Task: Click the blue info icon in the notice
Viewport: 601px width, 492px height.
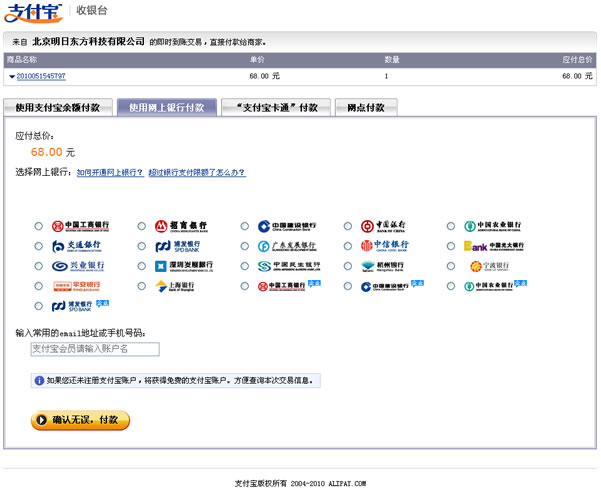Action: point(39,380)
